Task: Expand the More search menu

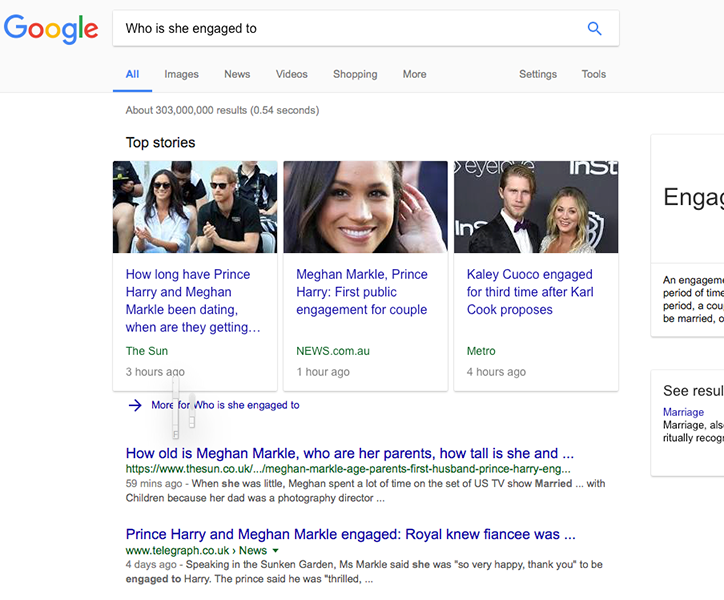Action: click(x=415, y=74)
